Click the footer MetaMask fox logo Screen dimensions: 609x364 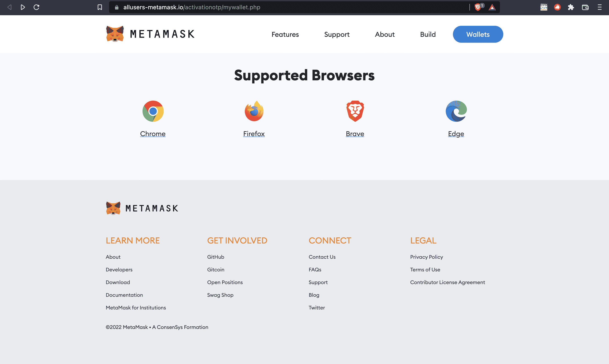(113, 208)
